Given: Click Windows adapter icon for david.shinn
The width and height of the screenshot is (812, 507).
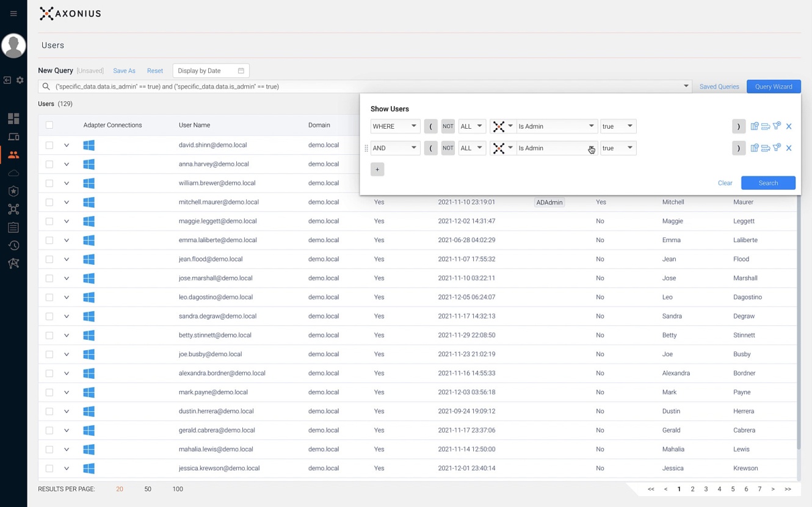Looking at the screenshot, I should [x=89, y=145].
